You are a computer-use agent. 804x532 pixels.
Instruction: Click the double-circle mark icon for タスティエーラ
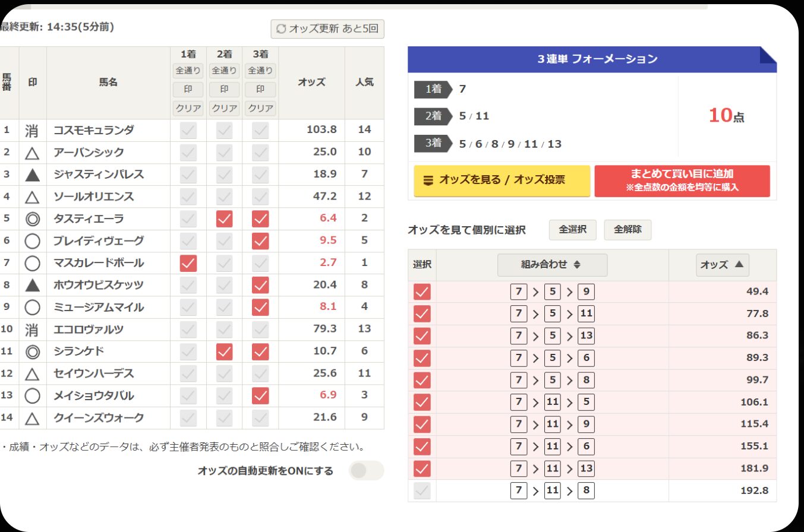point(33,218)
